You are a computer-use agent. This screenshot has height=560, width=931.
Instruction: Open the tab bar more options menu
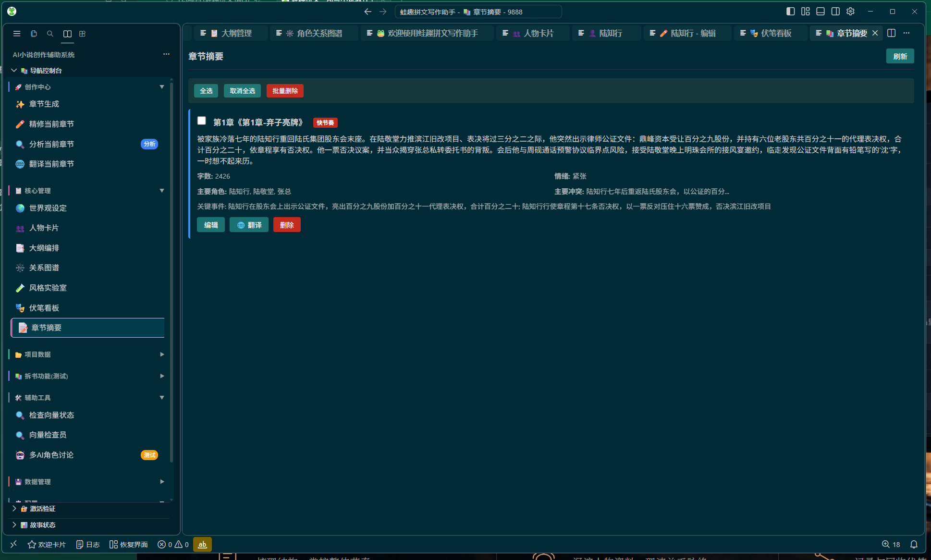906,33
